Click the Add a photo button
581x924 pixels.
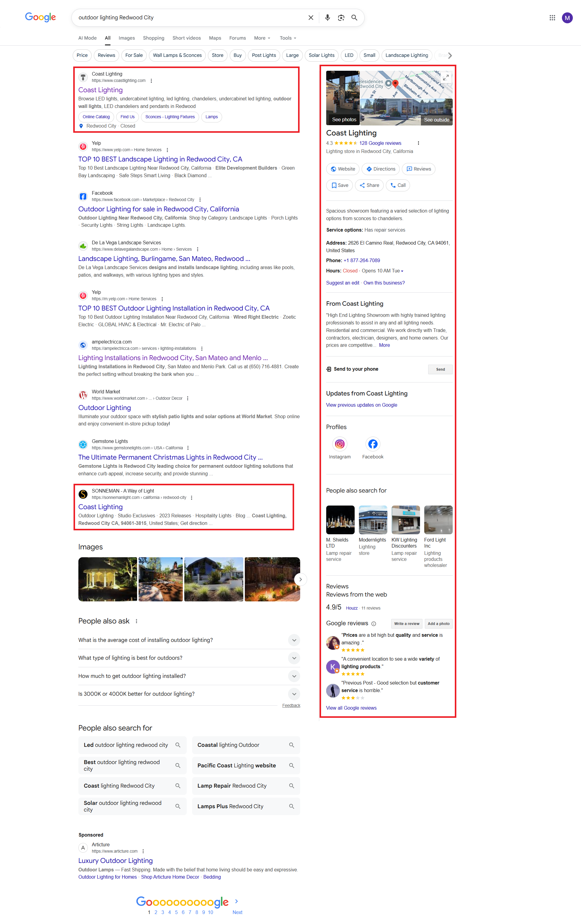tap(438, 624)
